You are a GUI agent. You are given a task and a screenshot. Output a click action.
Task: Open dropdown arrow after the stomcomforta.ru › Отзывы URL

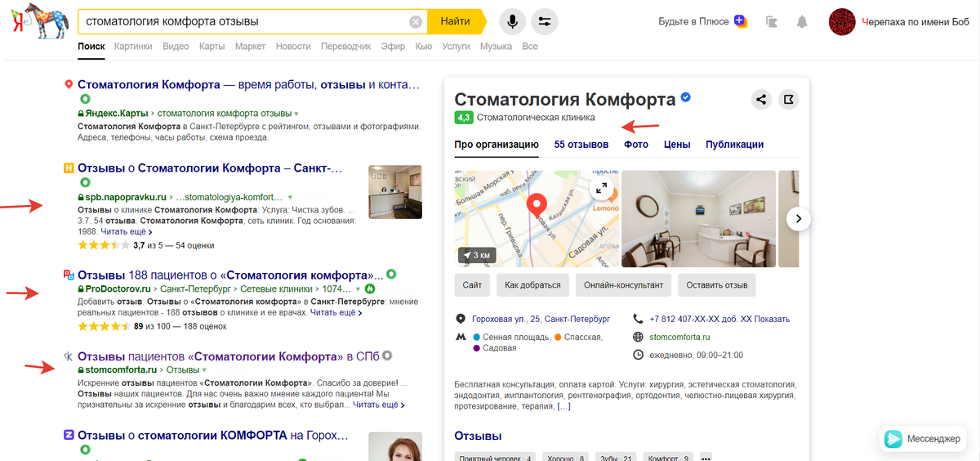click(205, 370)
